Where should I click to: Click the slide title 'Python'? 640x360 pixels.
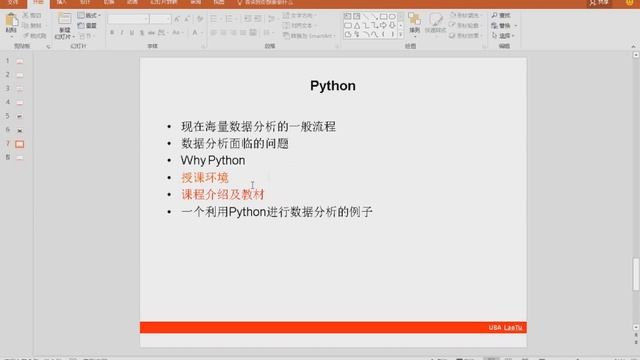[x=333, y=86]
